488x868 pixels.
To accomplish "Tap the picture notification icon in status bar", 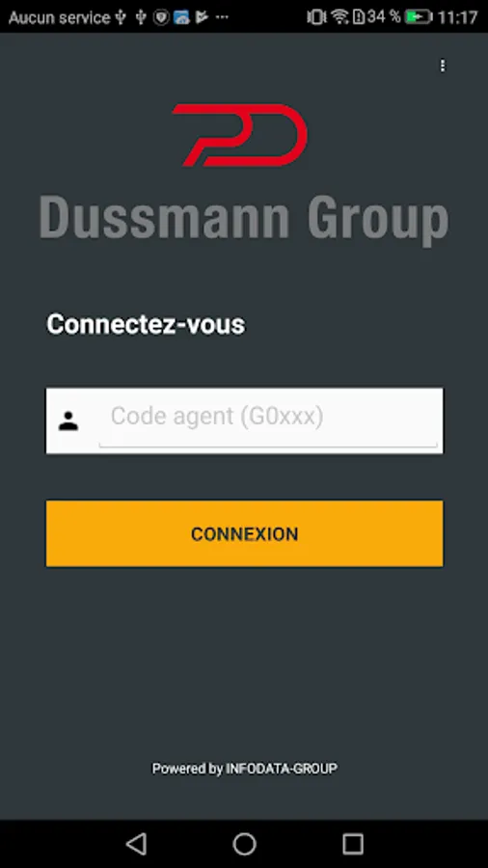I will click(181, 17).
